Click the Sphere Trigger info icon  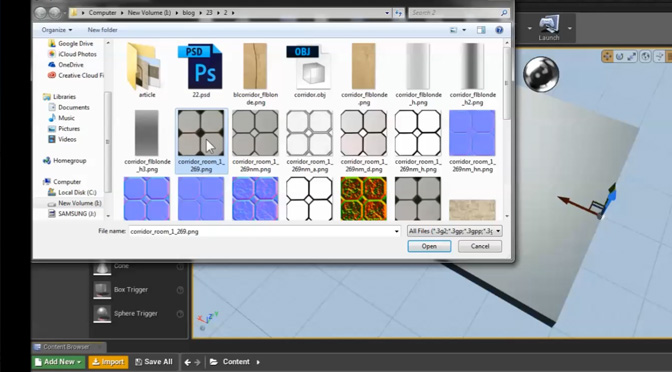point(180,314)
